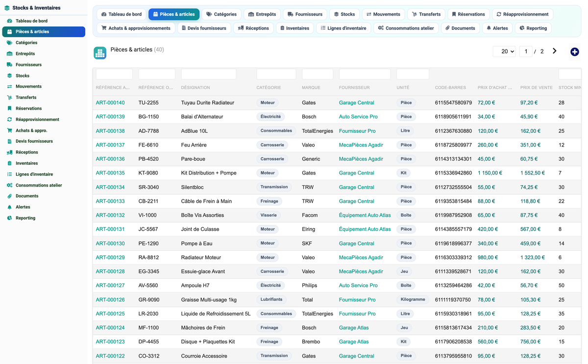This screenshot has height=364, width=588.
Task: Click the Stocks layers icon in sidebar
Action: (9, 76)
